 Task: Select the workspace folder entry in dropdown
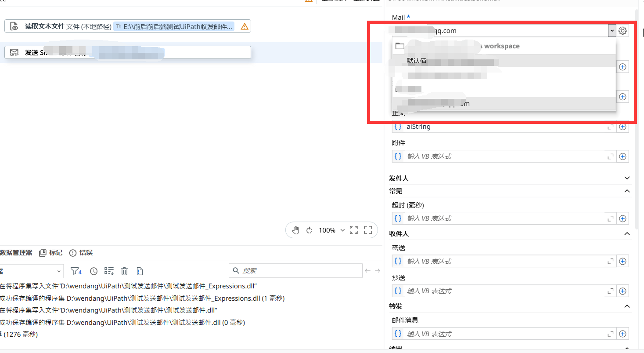tap(504, 46)
